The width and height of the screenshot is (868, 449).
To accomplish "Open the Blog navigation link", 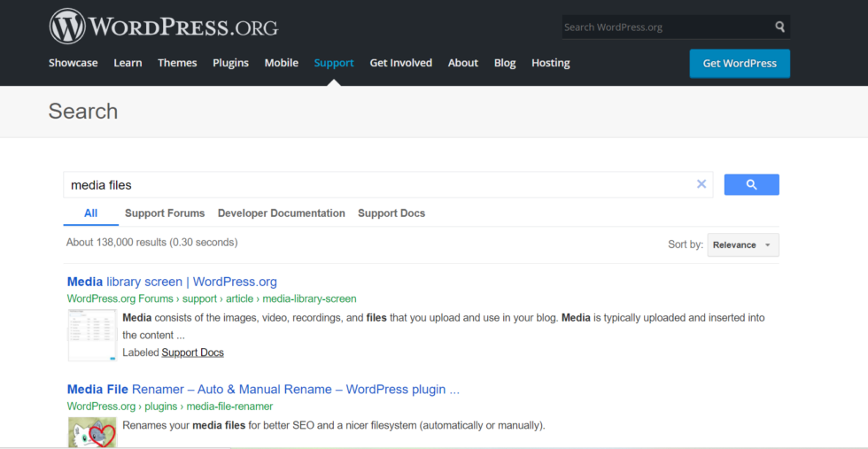I will click(x=505, y=63).
